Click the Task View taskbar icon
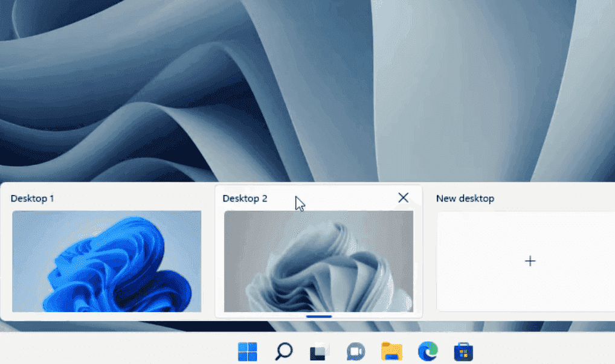Screen dimensions: 615x364 point(320,351)
